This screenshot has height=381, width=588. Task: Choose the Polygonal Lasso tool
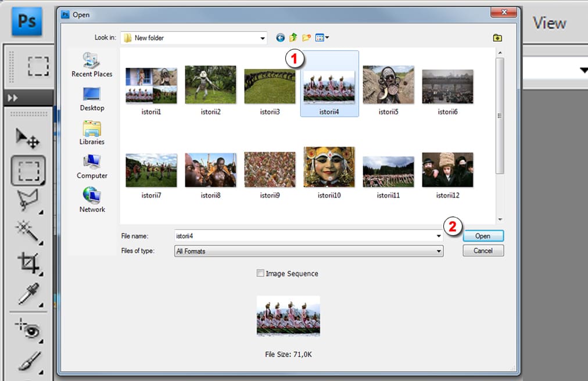pos(27,201)
